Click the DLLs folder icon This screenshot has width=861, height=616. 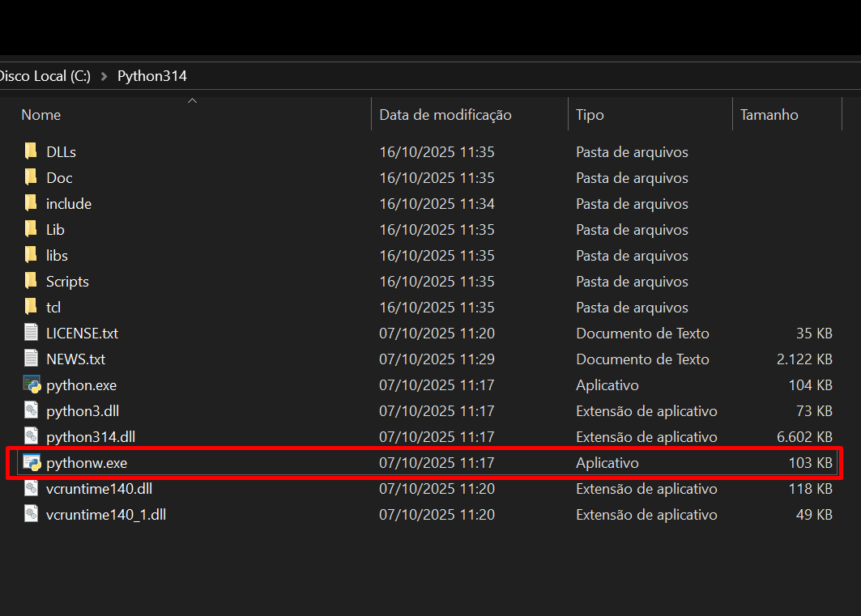pyautogui.click(x=31, y=151)
